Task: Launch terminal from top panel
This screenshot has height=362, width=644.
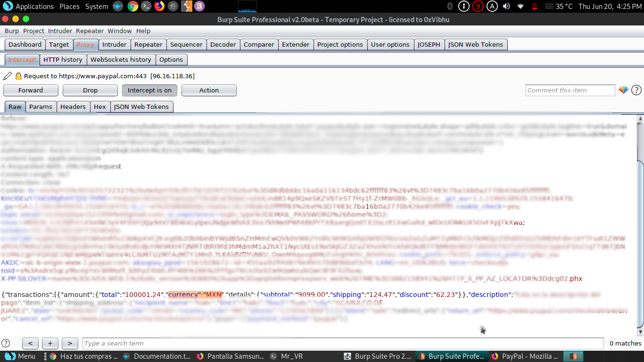Action: coord(146,6)
